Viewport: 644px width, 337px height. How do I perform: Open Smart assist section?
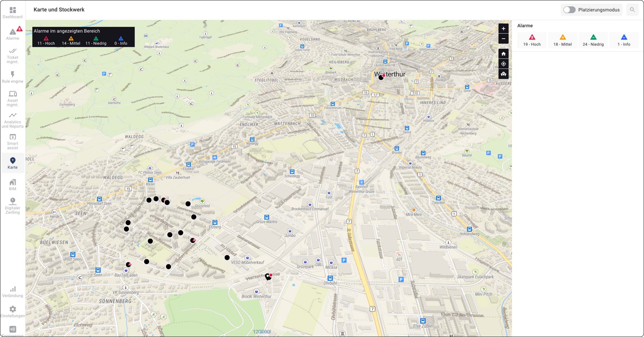click(13, 142)
